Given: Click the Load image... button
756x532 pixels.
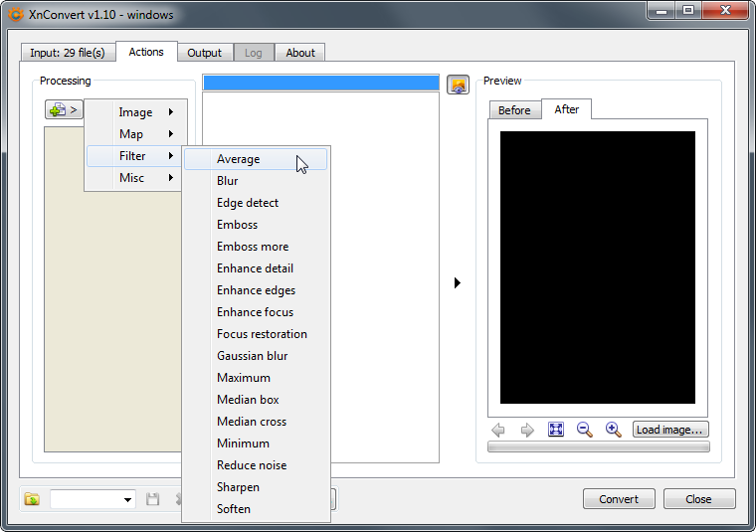Looking at the screenshot, I should [x=670, y=430].
